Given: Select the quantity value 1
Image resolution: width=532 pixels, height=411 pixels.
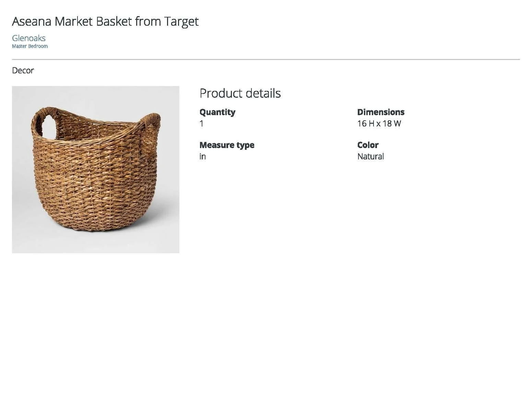Looking at the screenshot, I should pyautogui.click(x=201, y=124).
